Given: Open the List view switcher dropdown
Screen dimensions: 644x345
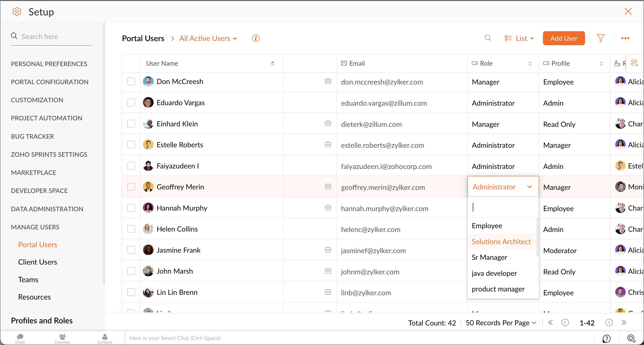Looking at the screenshot, I should point(519,38).
